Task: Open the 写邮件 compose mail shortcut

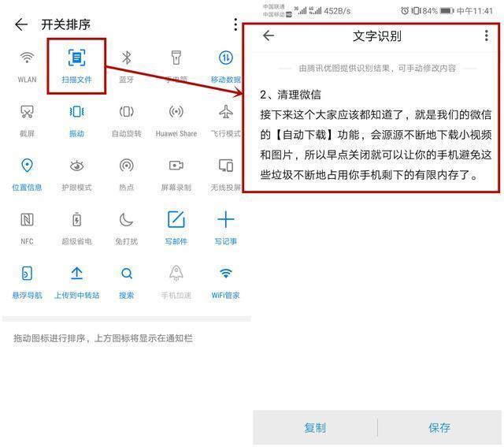Action: (x=176, y=219)
